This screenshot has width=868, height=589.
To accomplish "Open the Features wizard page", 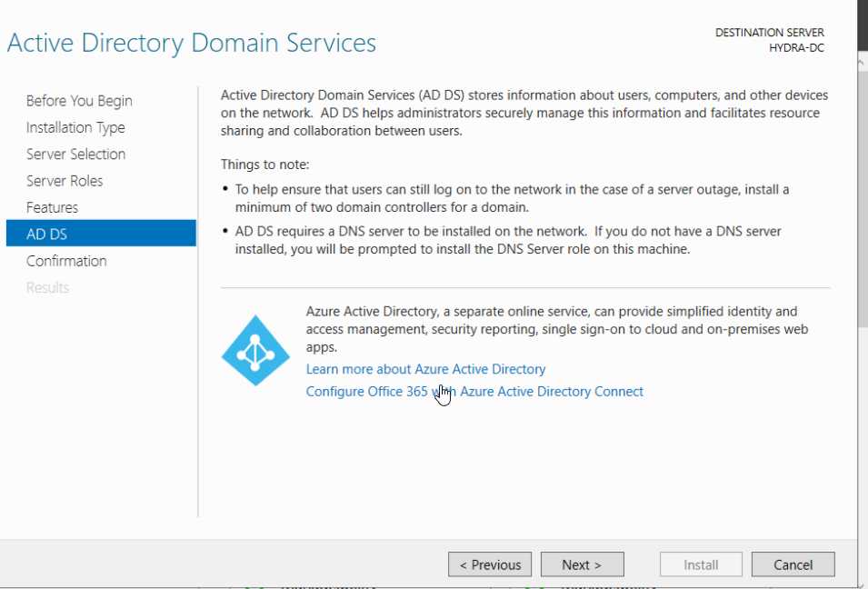I will click(x=52, y=207).
